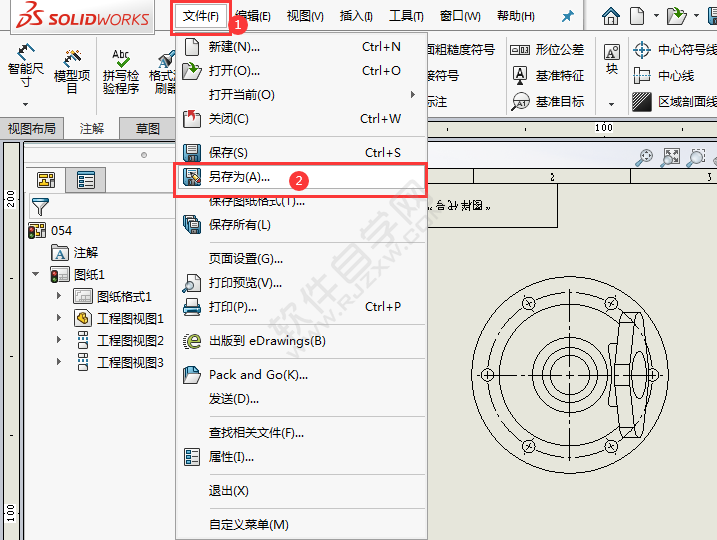Select 打印预览(V)... menu entry
The image size is (717, 540).
click(301, 283)
